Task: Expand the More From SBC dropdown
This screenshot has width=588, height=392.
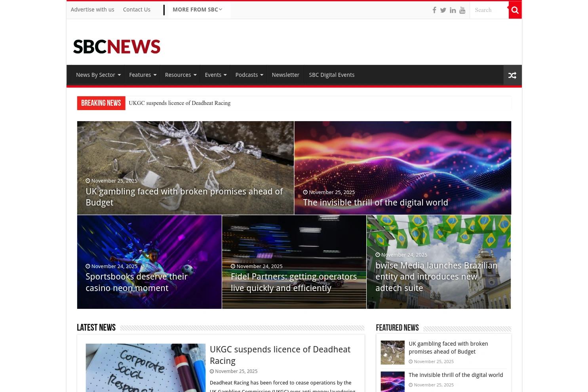Action: [197, 10]
